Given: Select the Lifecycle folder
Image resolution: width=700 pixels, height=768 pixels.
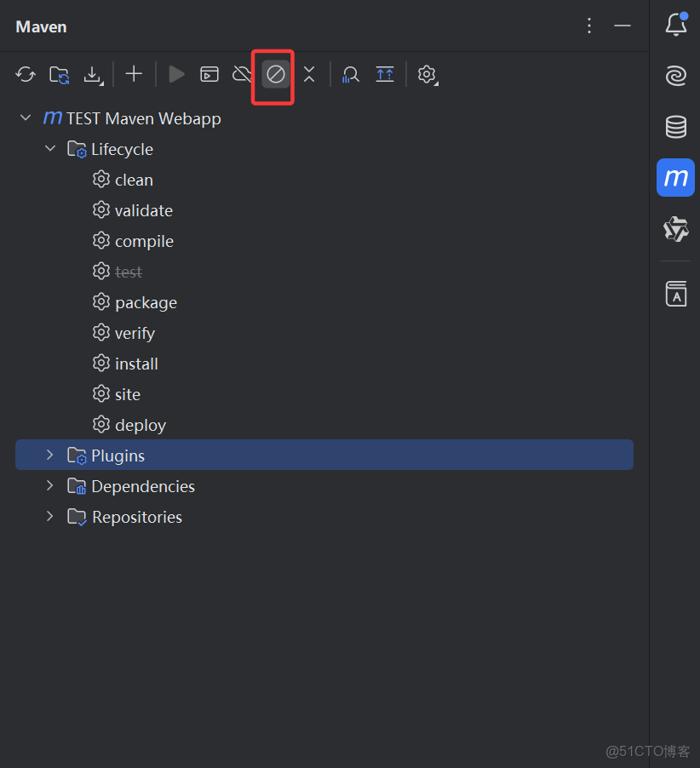Looking at the screenshot, I should (x=122, y=149).
